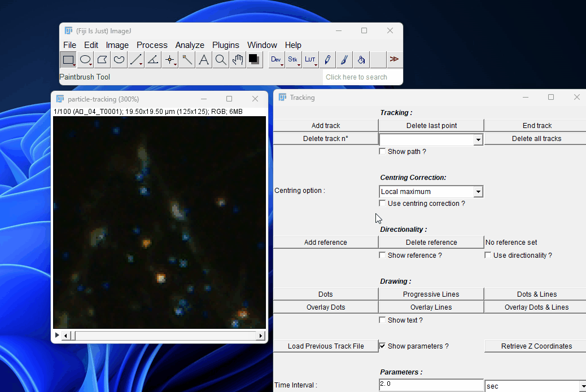Open the Stk stacks menu
The width and height of the screenshot is (586, 392).
tap(293, 60)
